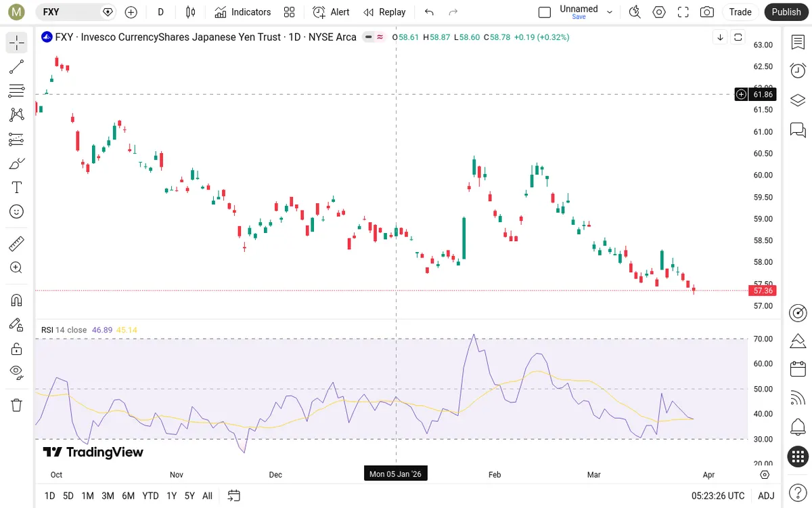
Task: Click the FXY symbol search field
Action: (74, 12)
